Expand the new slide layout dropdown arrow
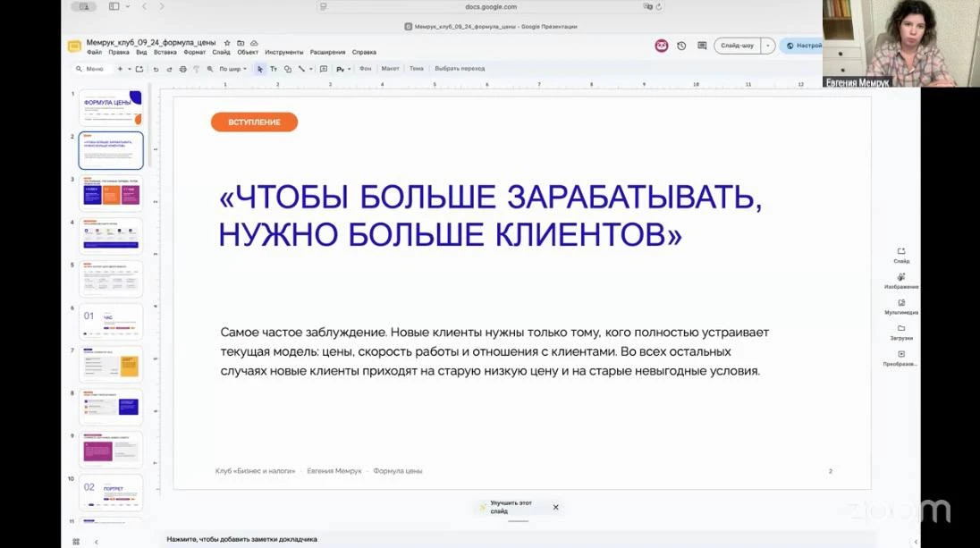 (130, 69)
